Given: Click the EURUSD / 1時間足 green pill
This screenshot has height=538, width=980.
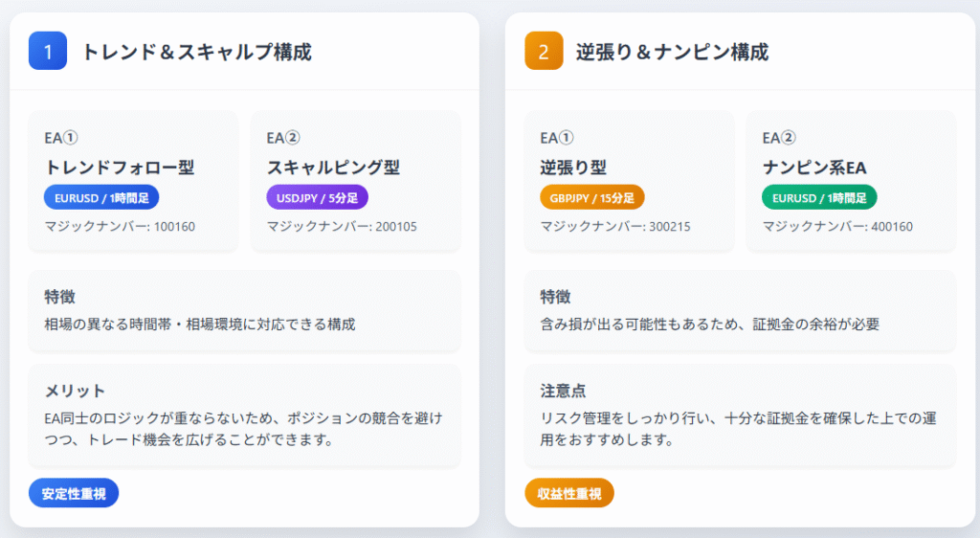Looking at the screenshot, I should point(819,197).
